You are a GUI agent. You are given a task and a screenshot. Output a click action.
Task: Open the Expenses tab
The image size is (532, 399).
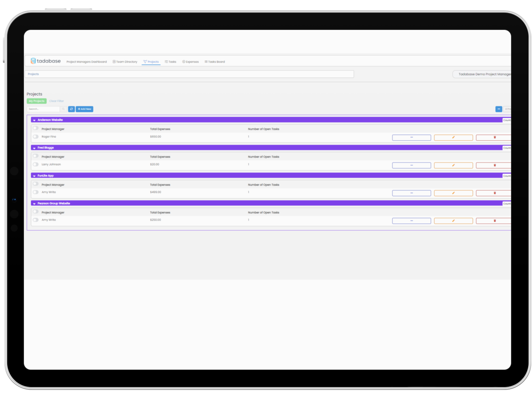[190, 62]
